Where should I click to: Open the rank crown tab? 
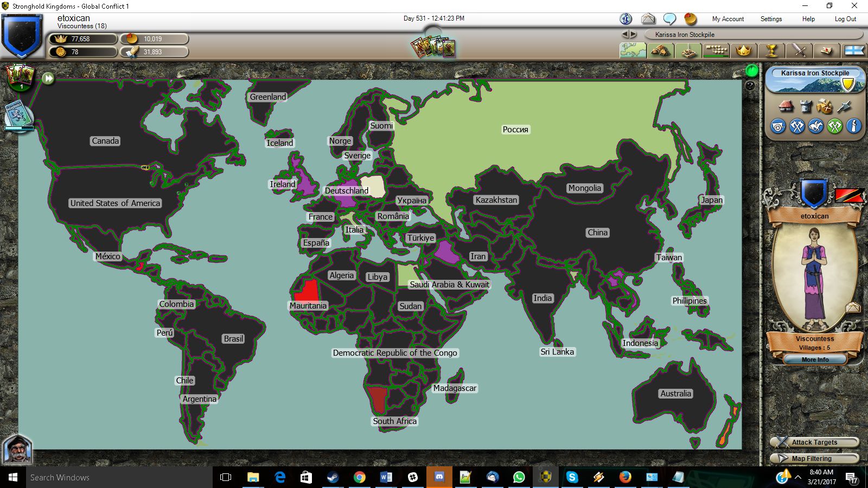coord(743,50)
